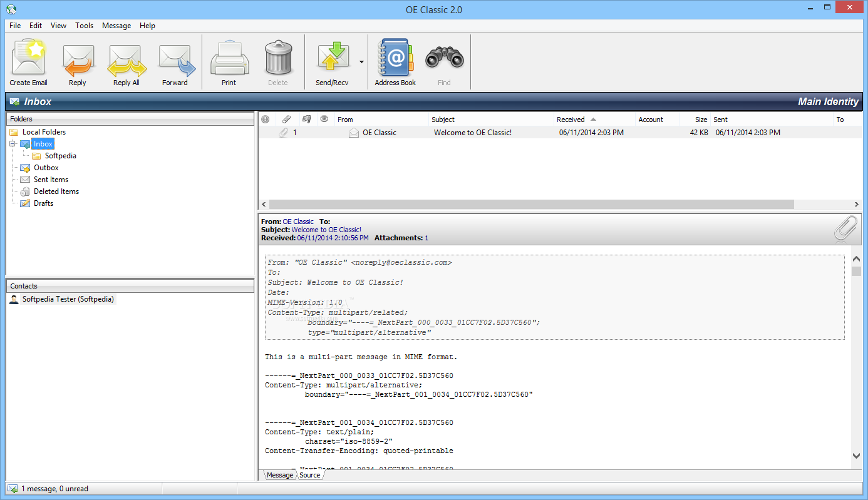Screen dimensions: 868x500
Task: Sort messages by Sent column
Action: pos(772,119)
